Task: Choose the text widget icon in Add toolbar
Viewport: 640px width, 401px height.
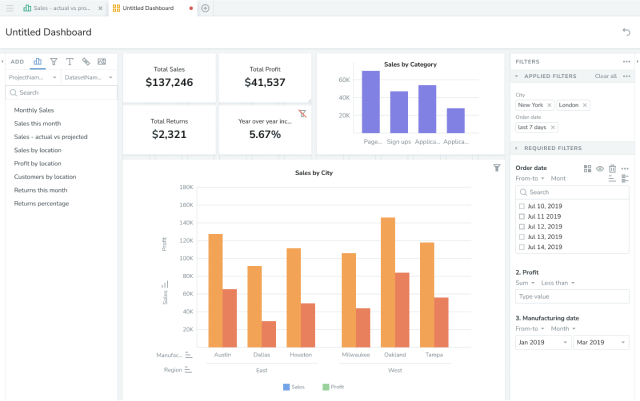Action: click(70, 61)
